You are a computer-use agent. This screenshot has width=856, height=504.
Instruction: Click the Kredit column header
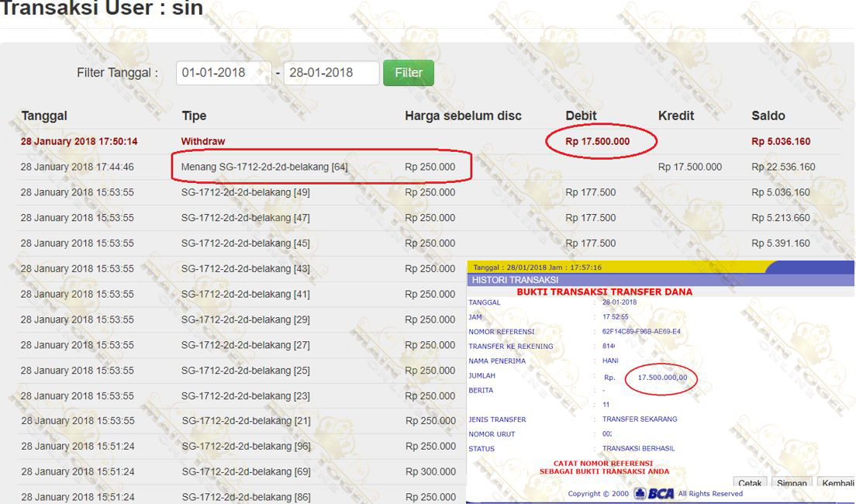tap(675, 116)
